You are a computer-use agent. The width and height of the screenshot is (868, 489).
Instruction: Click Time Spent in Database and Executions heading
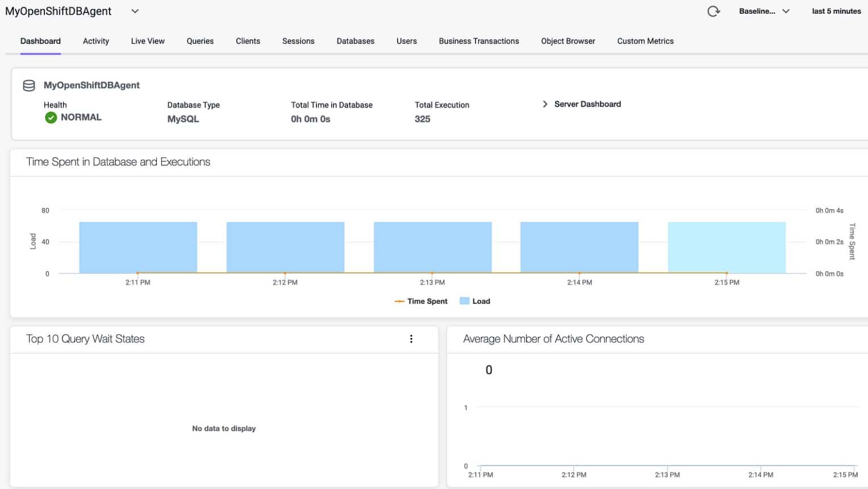click(x=118, y=162)
